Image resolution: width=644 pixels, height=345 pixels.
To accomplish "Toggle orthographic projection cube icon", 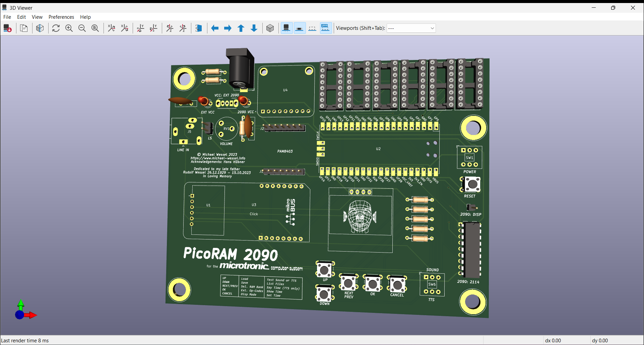I will pos(270,28).
